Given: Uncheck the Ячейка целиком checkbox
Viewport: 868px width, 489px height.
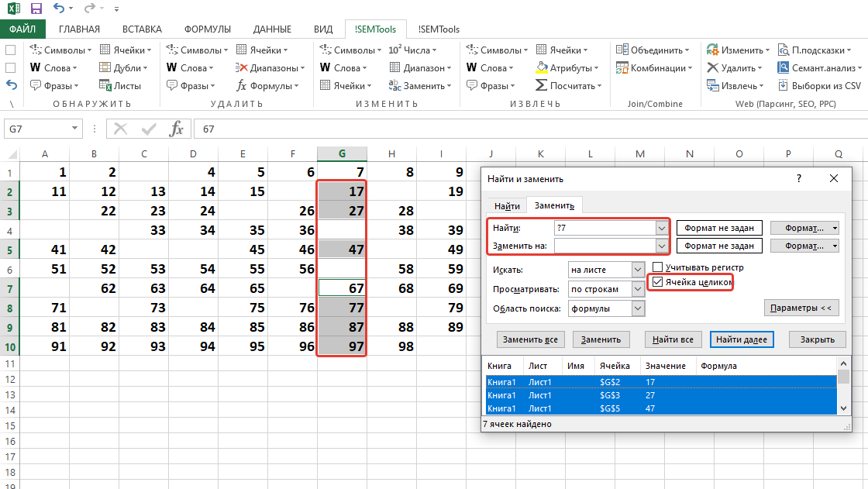Looking at the screenshot, I should click(658, 282).
